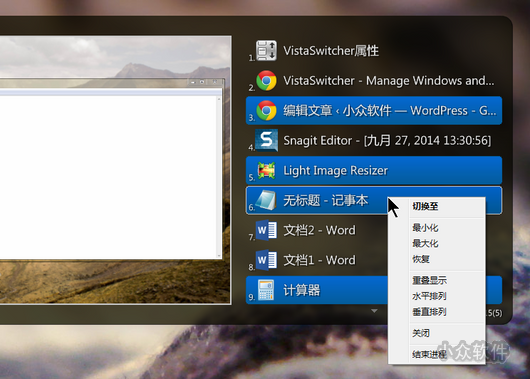Viewport: 530px width, 379px height.
Task: Choose 最小化 in the context menu
Action: tap(425, 228)
